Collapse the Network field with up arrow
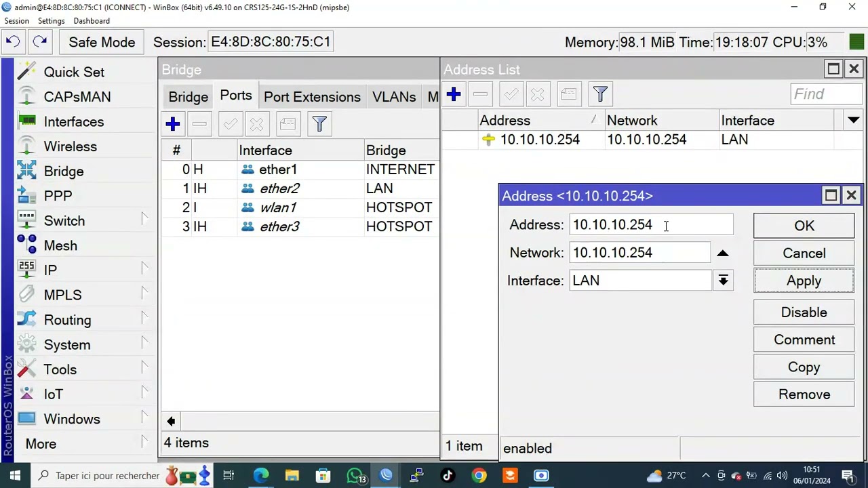The image size is (868, 488). click(x=723, y=253)
